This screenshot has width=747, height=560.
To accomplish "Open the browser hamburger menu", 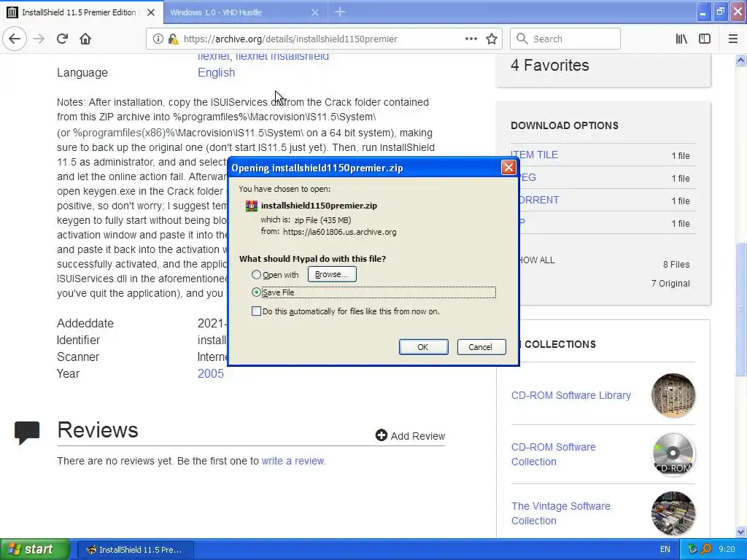I will pos(732,39).
